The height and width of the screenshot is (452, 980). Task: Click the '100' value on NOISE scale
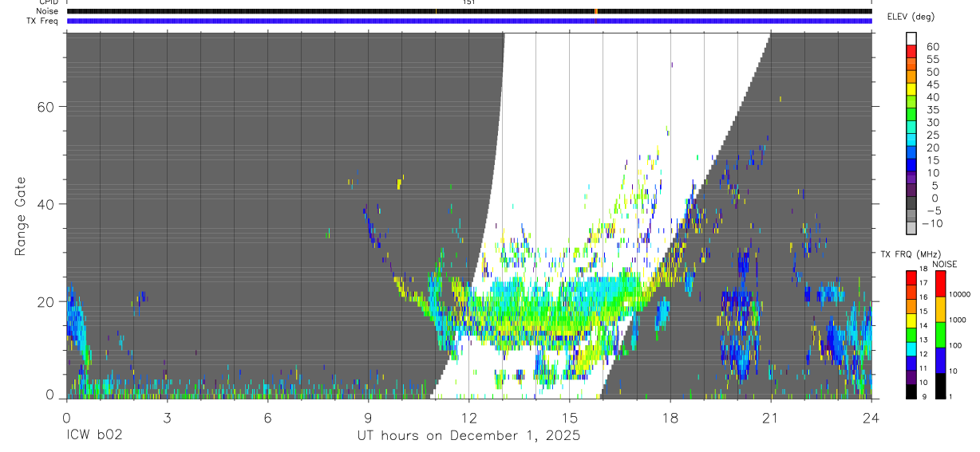click(x=957, y=345)
